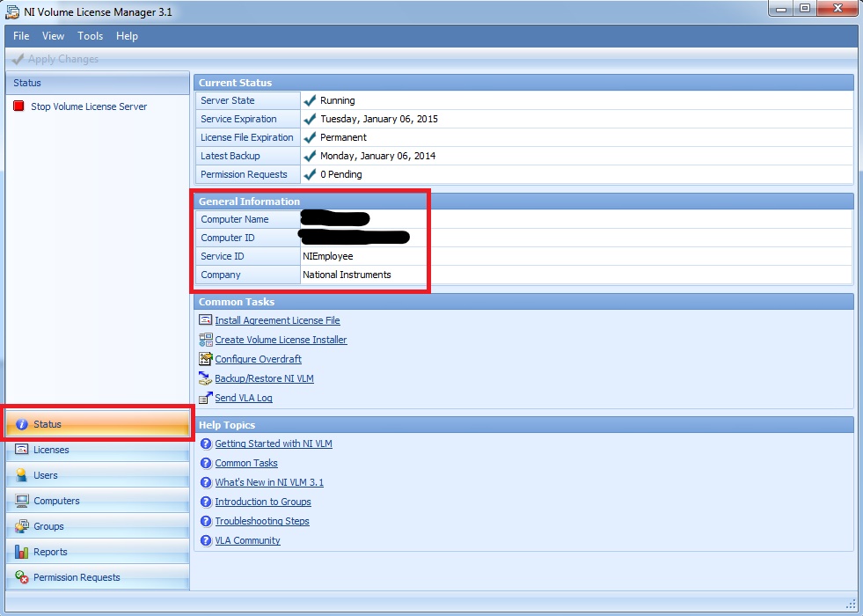This screenshot has width=863, height=616.
Task: Visit the VLA Community link
Action: pyautogui.click(x=248, y=540)
